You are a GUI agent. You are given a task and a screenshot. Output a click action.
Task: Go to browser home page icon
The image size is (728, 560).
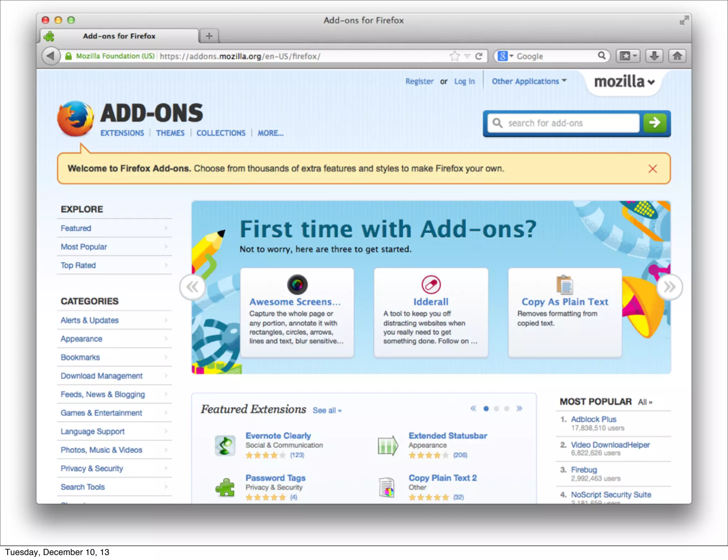click(x=677, y=56)
